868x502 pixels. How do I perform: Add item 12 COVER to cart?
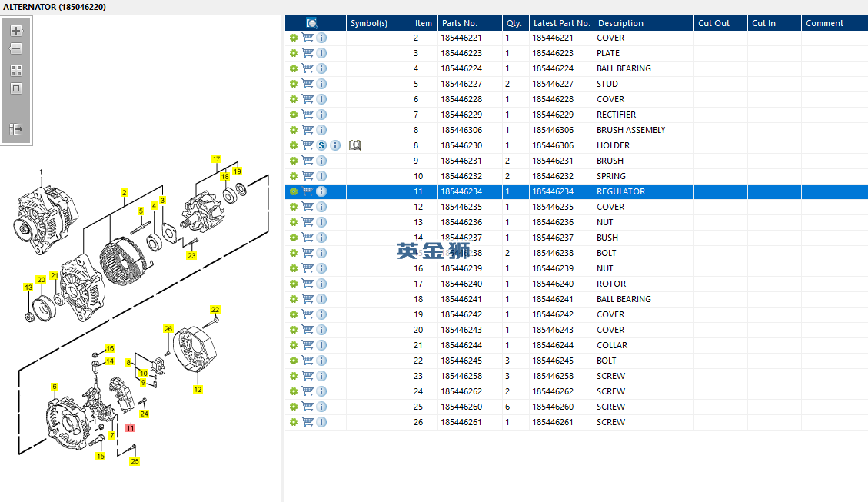(x=308, y=207)
